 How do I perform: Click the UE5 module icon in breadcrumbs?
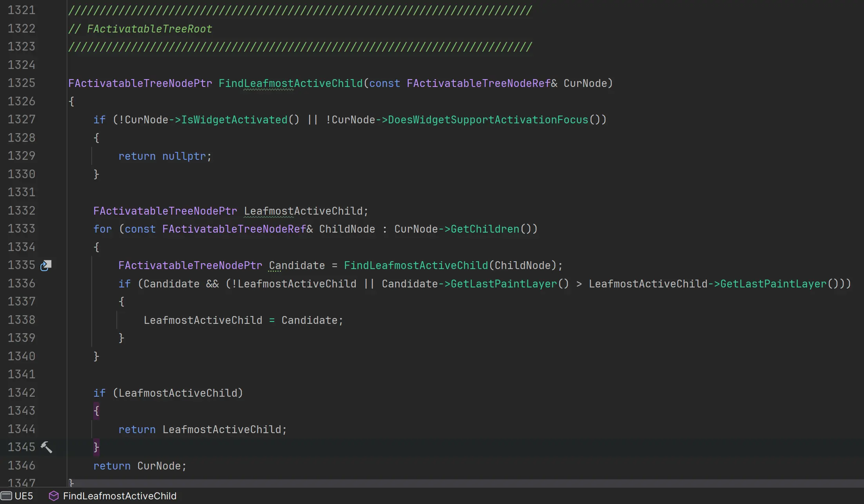[x=6, y=496]
